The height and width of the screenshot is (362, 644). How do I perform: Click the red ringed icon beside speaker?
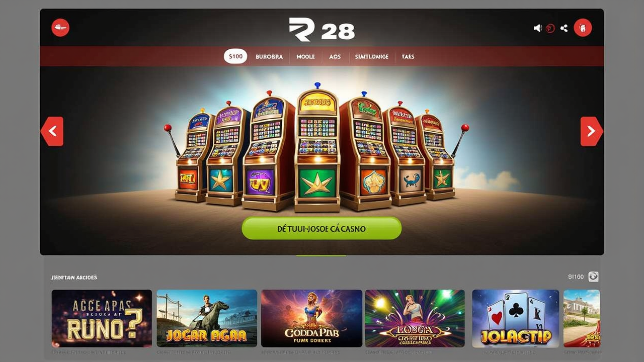coord(550,28)
